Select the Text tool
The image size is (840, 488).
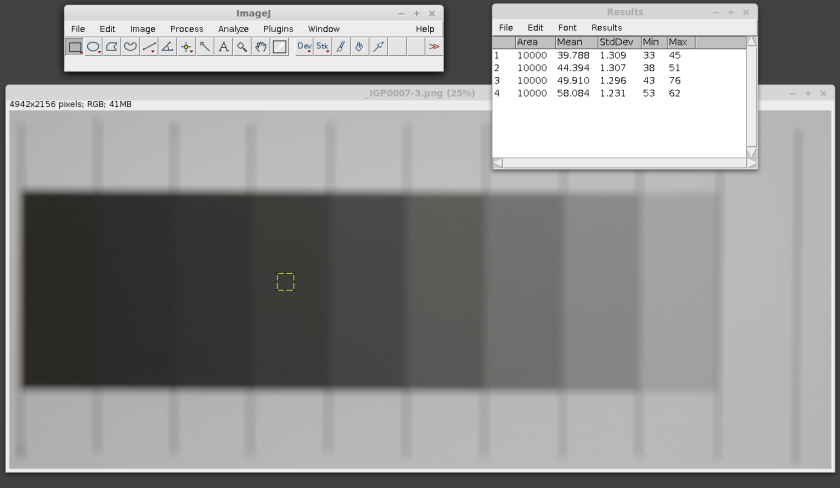pyautogui.click(x=223, y=47)
